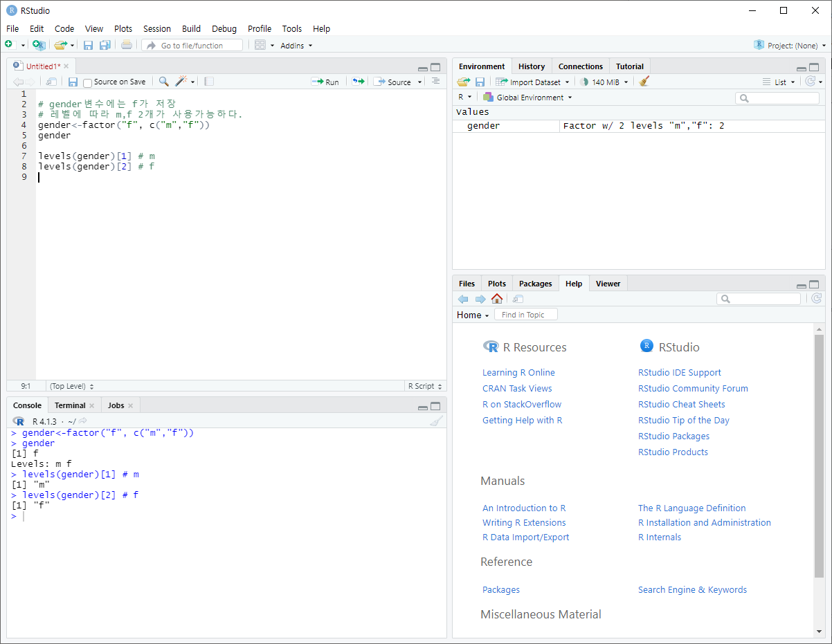Click the Save All documents icon

[105, 45]
